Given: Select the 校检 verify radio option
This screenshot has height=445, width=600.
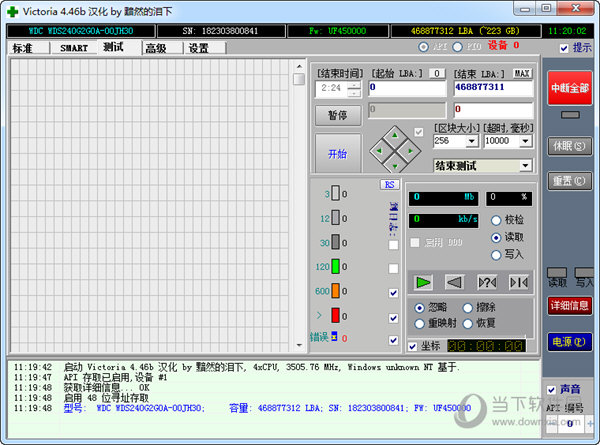Looking at the screenshot, I should [x=496, y=220].
